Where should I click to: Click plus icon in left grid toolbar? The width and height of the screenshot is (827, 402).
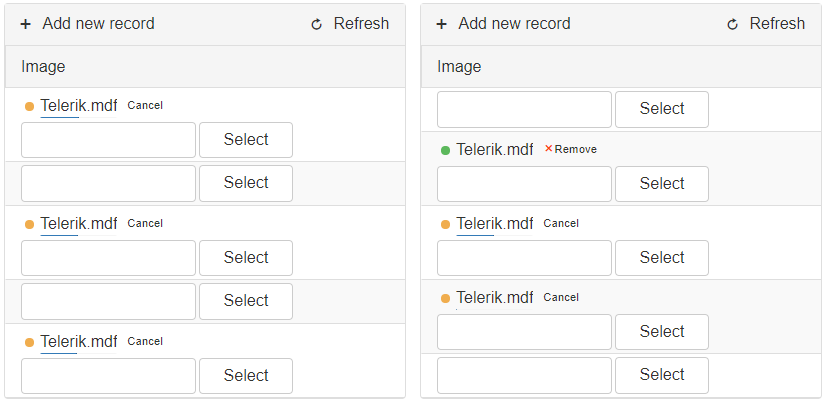(x=26, y=24)
